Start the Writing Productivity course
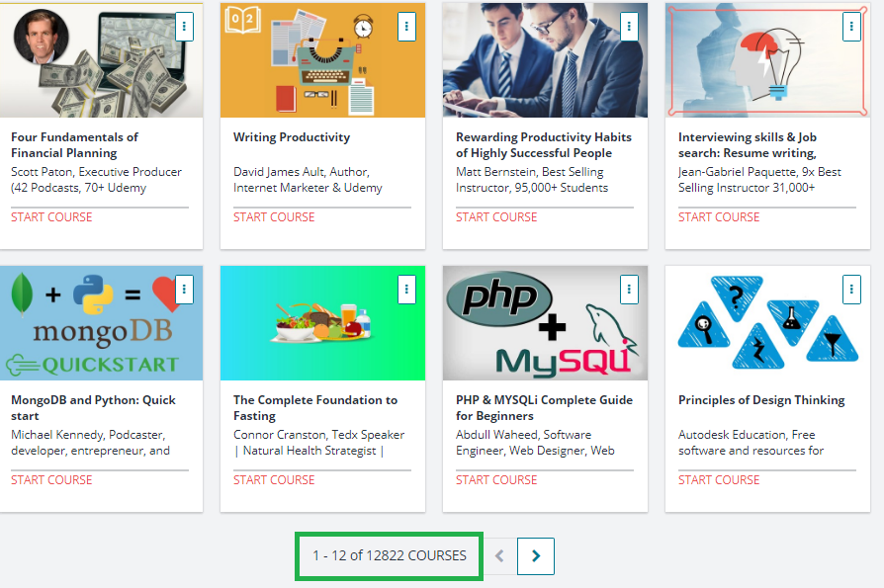884x588 pixels. (x=274, y=216)
